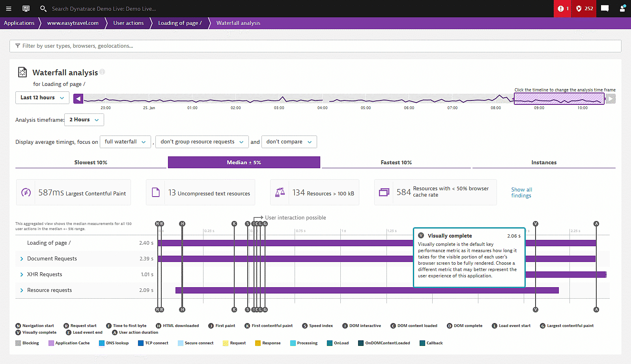Image resolution: width=631 pixels, height=364 pixels.
Task: Move timeline forward with right arrow
Action: [x=610, y=98]
